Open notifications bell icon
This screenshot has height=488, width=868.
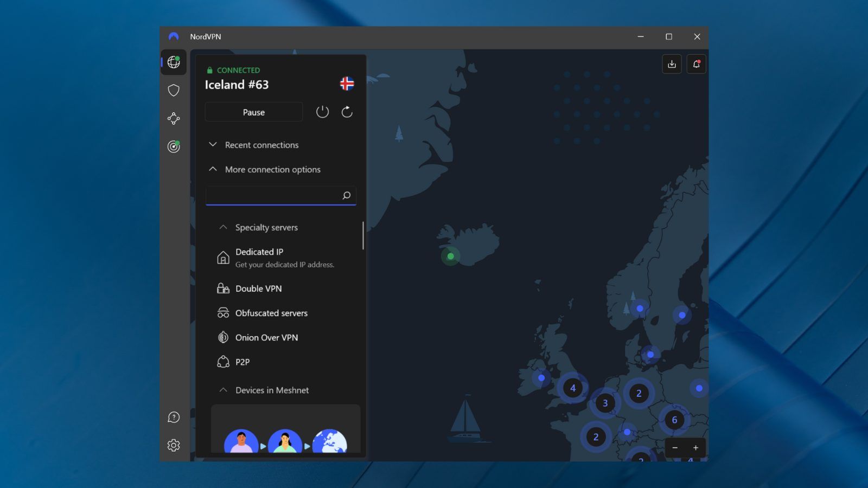[x=696, y=64]
